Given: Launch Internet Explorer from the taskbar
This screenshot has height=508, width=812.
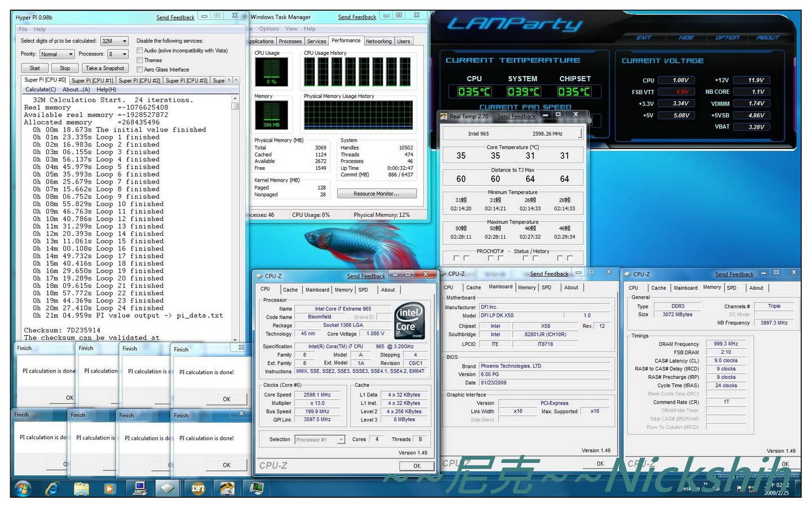Looking at the screenshot, I should (x=52, y=488).
